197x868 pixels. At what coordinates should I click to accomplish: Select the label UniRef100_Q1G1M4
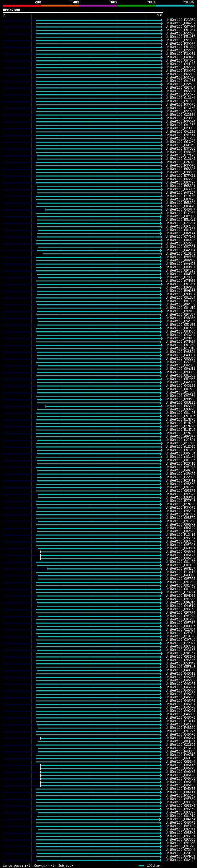coord(180,98)
